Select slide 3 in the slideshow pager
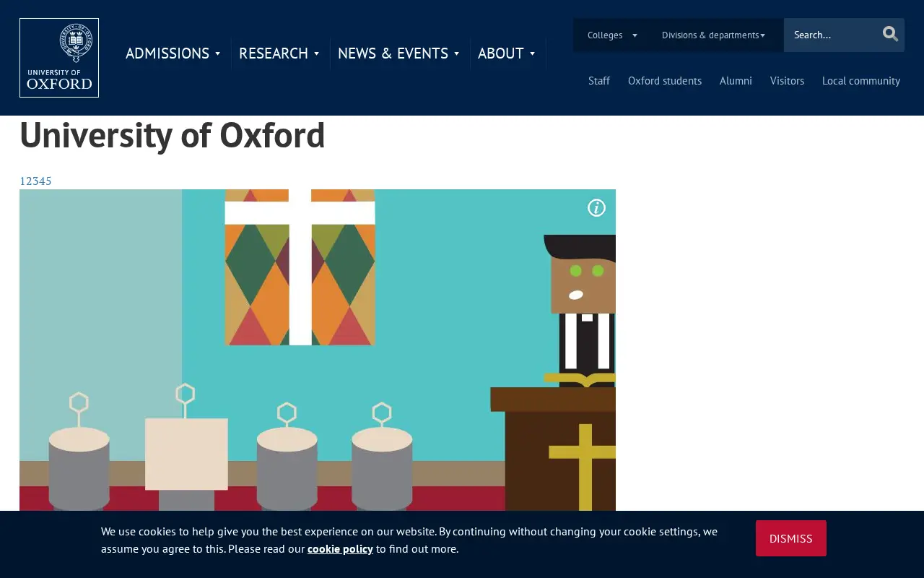 tap(35, 181)
